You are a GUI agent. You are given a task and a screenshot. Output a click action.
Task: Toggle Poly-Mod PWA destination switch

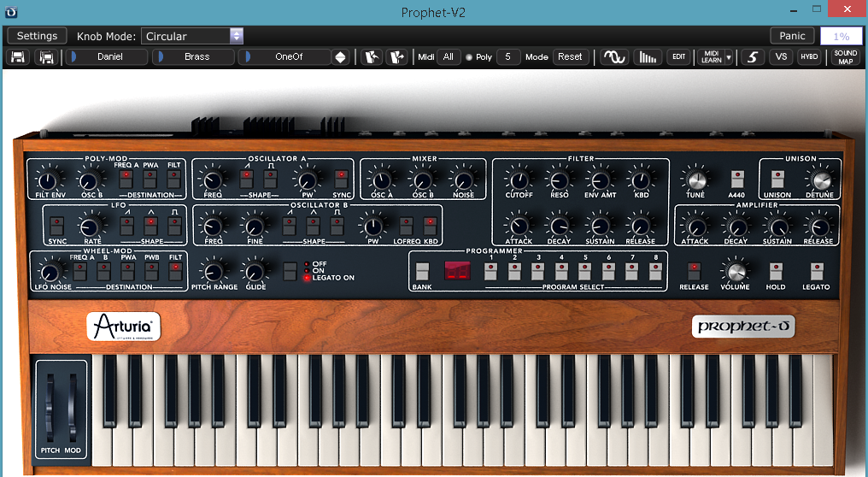coord(150,179)
